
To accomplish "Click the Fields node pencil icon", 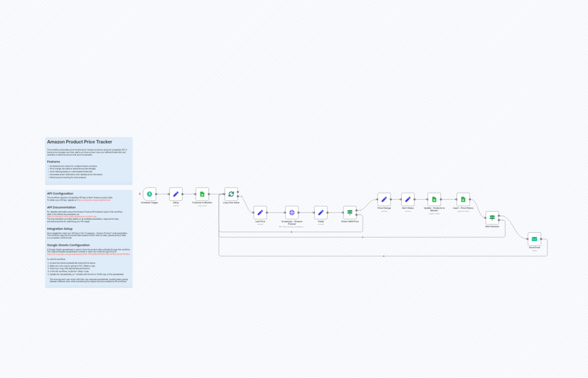I will pos(321,213).
